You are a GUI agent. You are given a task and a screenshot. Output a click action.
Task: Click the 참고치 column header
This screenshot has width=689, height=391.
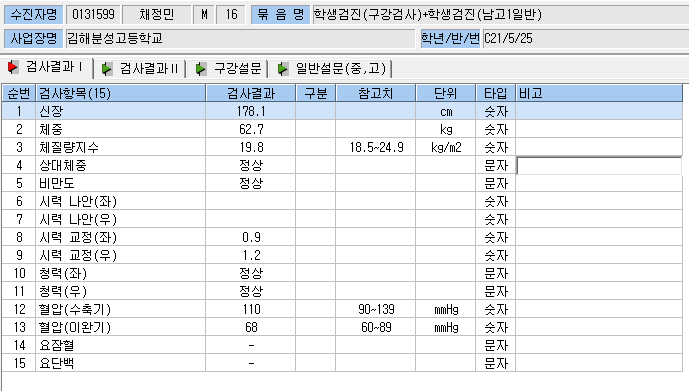[x=376, y=93]
